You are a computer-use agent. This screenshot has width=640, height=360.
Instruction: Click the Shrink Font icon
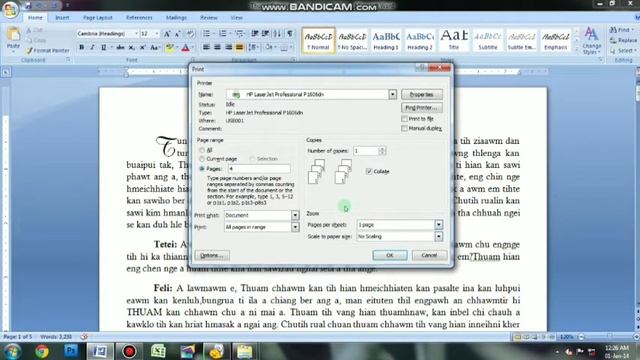click(x=178, y=34)
